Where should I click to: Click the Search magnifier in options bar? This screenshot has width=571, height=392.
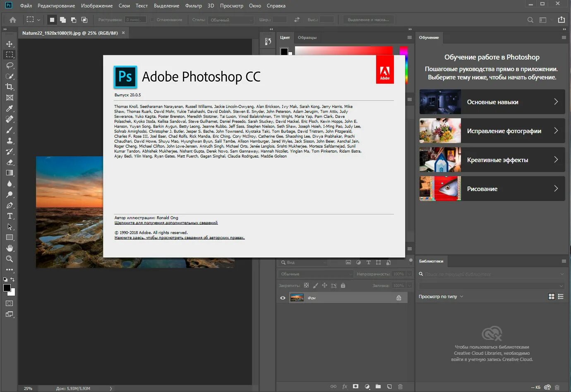pos(530,20)
